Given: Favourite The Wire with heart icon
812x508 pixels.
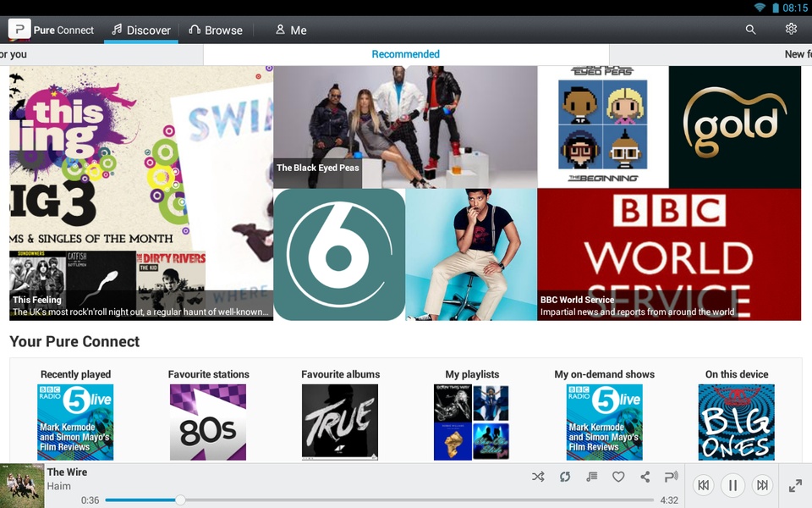Looking at the screenshot, I should click(618, 477).
